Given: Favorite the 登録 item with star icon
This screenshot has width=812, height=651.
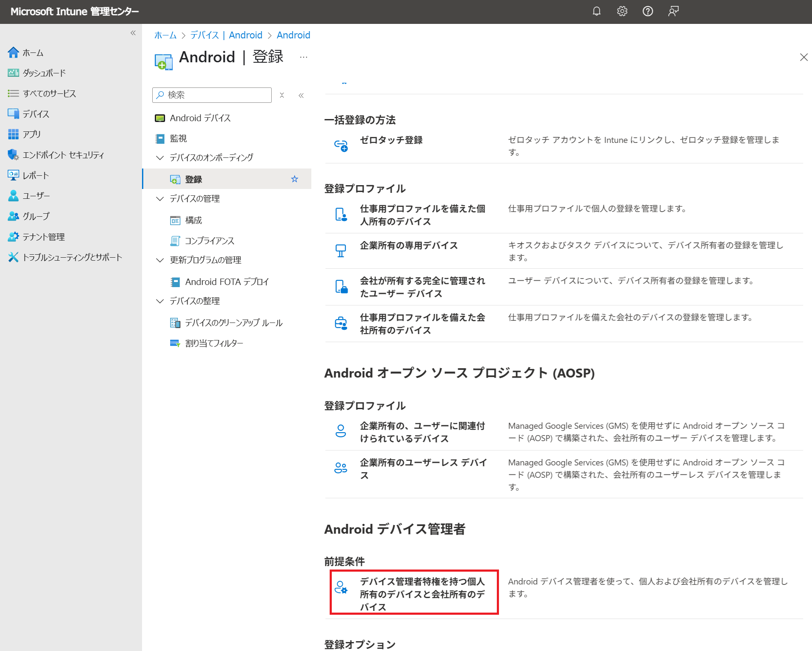Looking at the screenshot, I should [x=295, y=179].
